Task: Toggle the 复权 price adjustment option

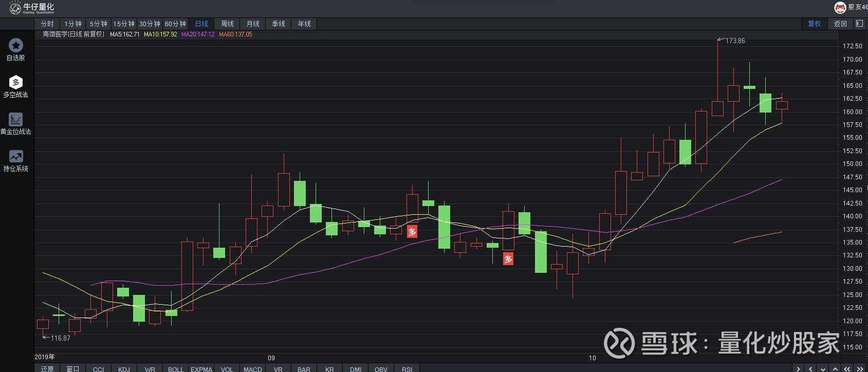Action: (x=815, y=24)
